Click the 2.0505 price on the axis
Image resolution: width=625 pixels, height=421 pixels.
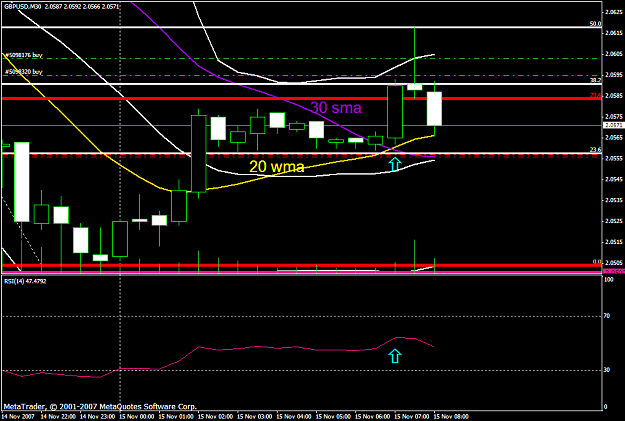click(x=614, y=263)
